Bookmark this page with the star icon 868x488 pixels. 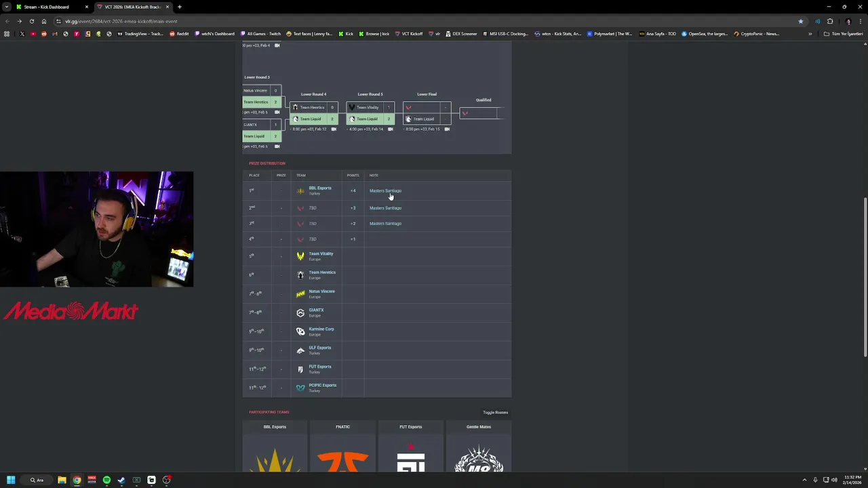tap(801, 21)
